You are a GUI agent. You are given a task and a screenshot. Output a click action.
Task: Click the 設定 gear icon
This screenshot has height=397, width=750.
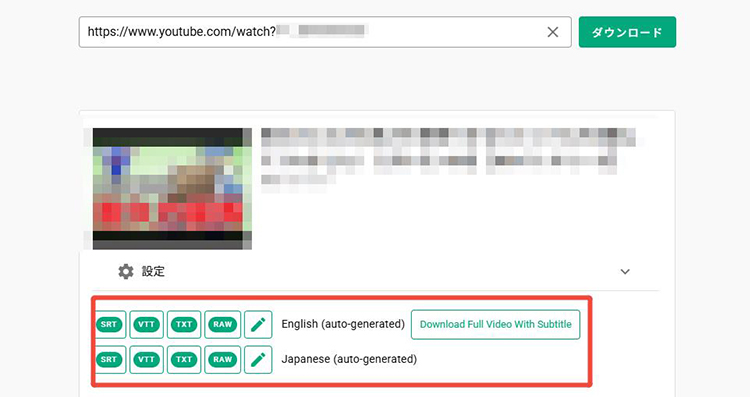coord(126,271)
